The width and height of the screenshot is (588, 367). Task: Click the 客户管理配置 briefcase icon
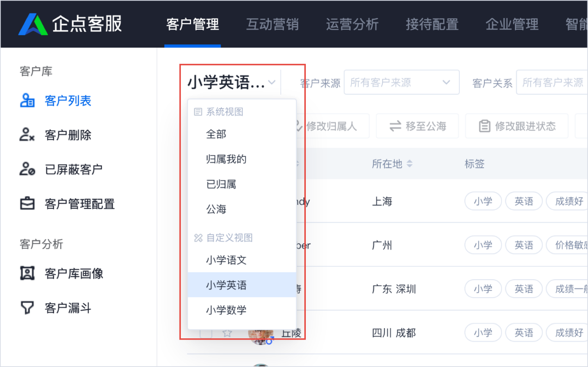(x=27, y=203)
